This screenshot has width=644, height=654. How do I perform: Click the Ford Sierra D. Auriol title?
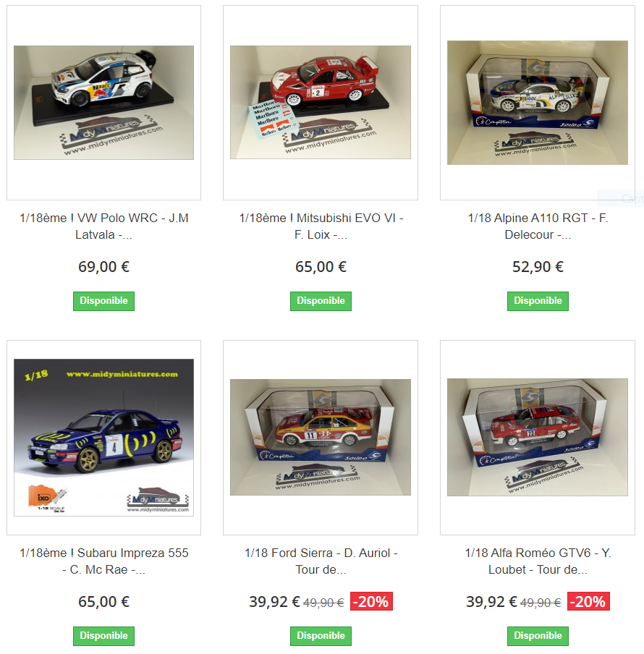click(321, 561)
